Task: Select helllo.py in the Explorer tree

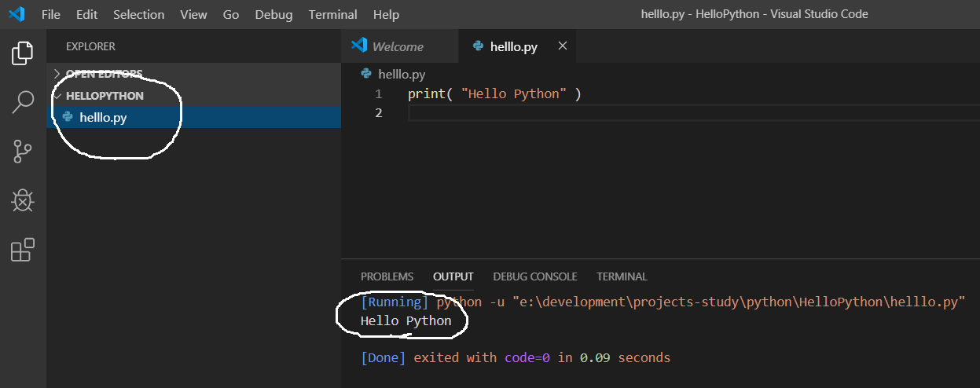Action: pos(193,117)
